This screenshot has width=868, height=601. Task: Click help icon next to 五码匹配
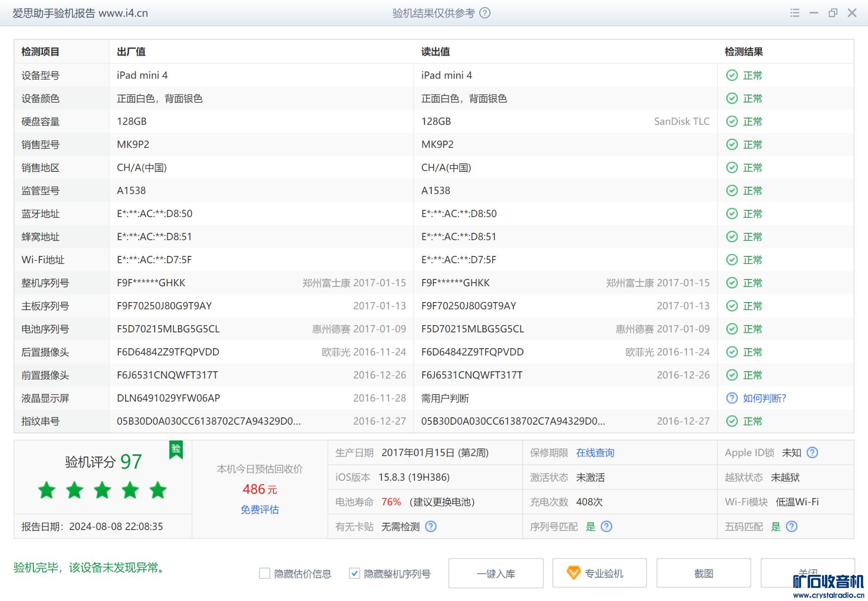[x=792, y=526]
